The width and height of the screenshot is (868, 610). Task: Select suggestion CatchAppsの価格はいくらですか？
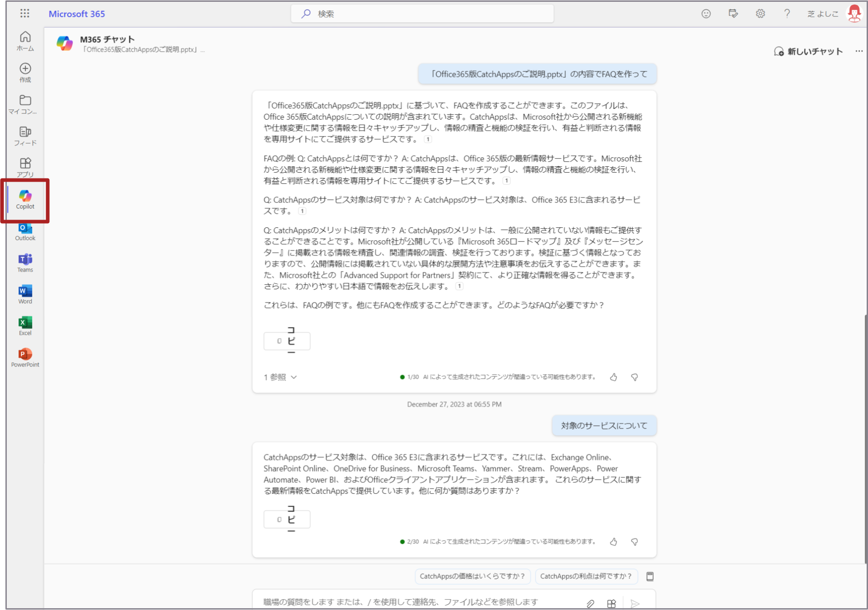point(472,576)
